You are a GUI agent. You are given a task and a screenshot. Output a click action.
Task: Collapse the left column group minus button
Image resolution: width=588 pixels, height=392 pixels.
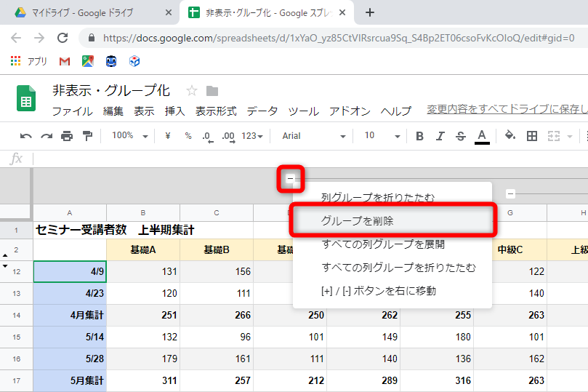[290, 179]
